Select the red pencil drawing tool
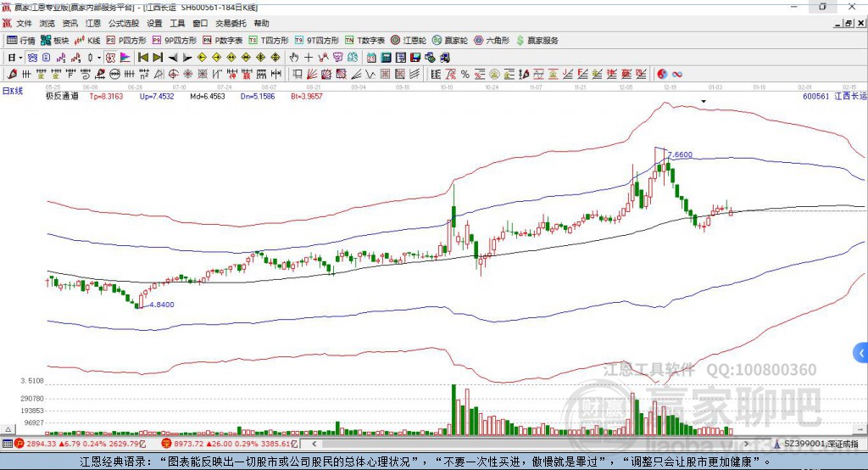868x470 pixels. point(12,74)
